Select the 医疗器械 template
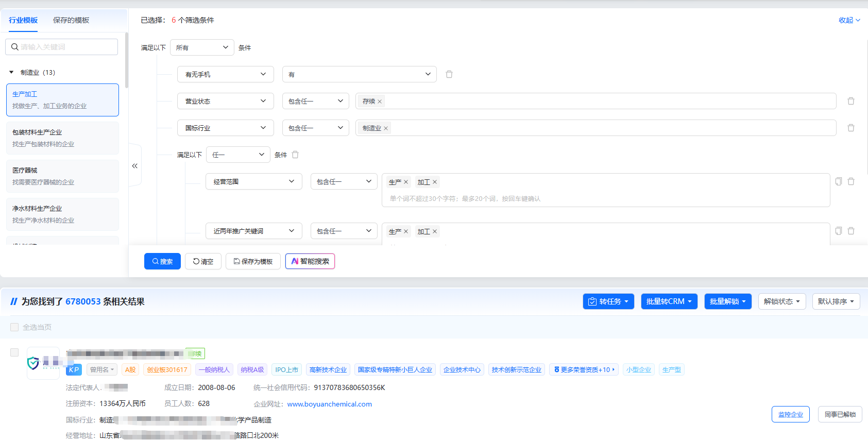Screen dimensions: 868x440 coord(62,176)
